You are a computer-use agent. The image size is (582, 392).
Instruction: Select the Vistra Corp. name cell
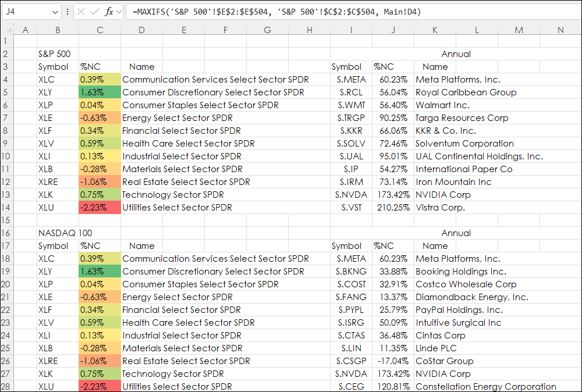[x=441, y=208]
